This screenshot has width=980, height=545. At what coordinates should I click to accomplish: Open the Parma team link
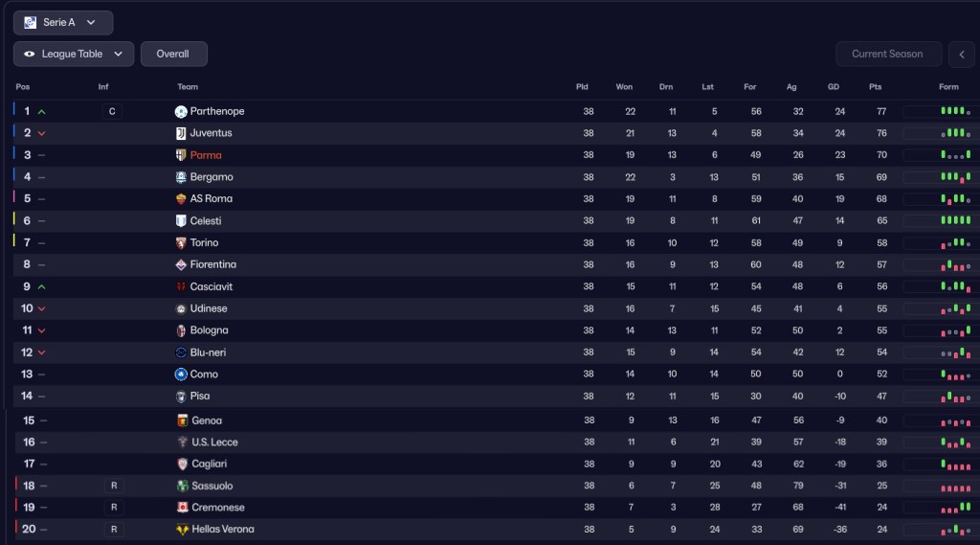click(206, 155)
